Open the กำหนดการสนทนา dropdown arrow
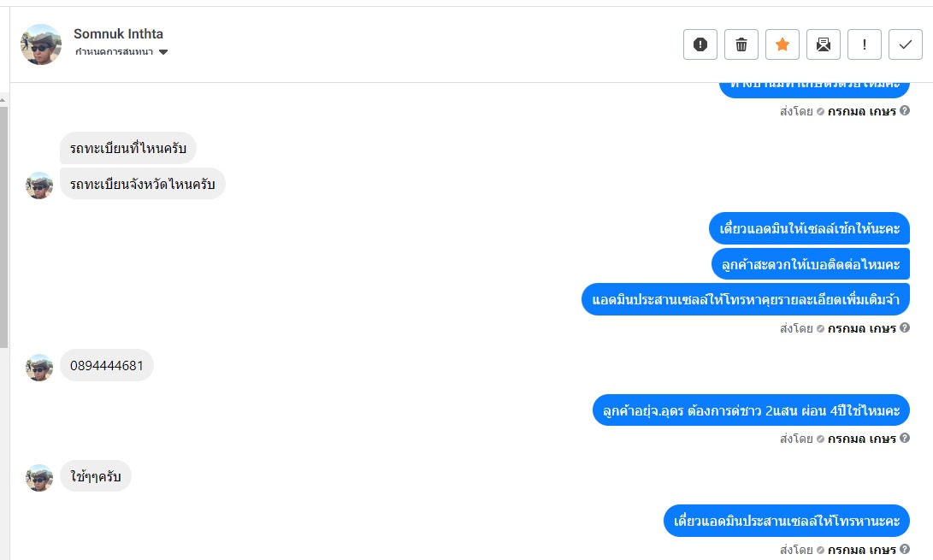The image size is (933, 560). pos(163,52)
